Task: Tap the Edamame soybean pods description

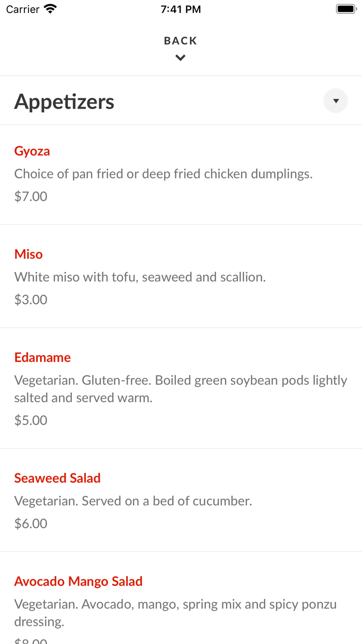Action: click(x=181, y=389)
